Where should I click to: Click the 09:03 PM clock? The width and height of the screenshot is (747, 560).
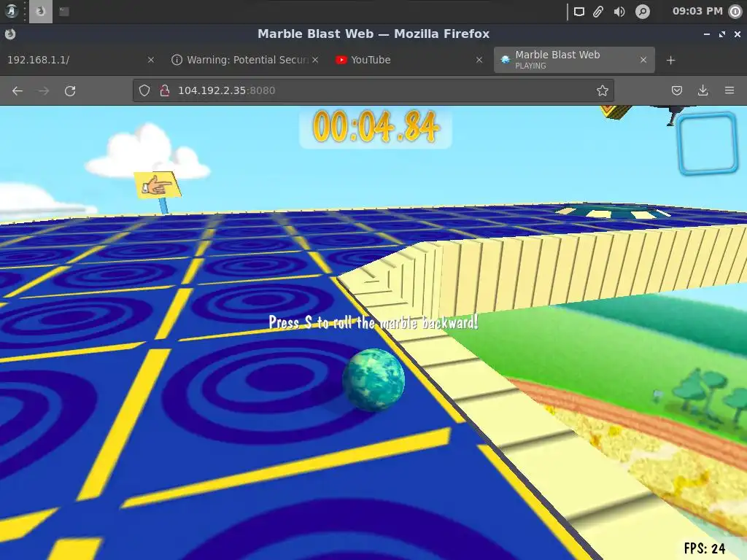pos(697,11)
